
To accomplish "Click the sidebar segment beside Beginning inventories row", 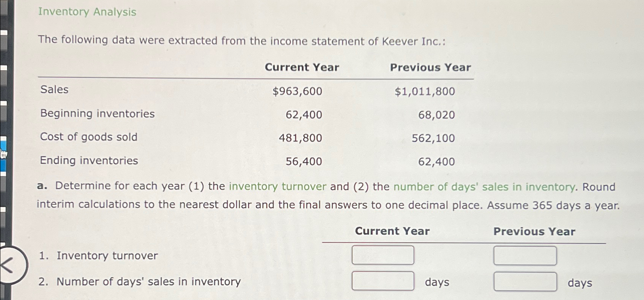I will coord(3,114).
